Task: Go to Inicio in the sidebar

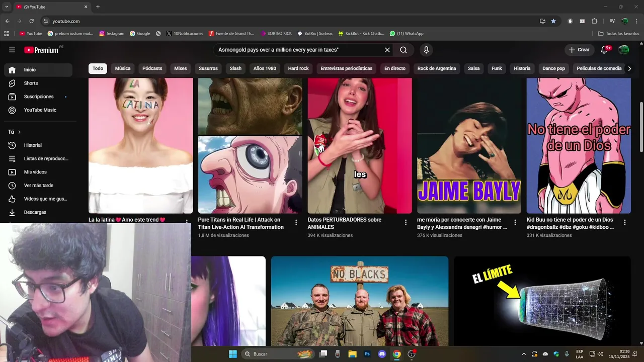Action: 38,70
